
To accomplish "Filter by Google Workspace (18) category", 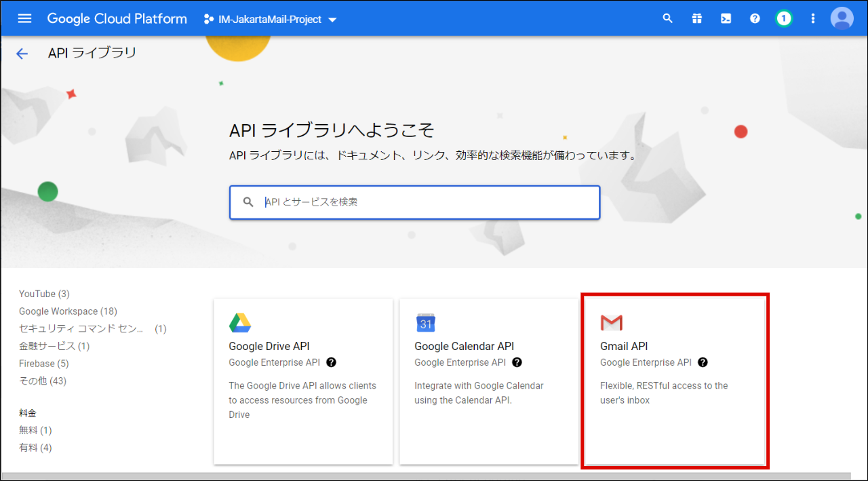I will 68,311.
